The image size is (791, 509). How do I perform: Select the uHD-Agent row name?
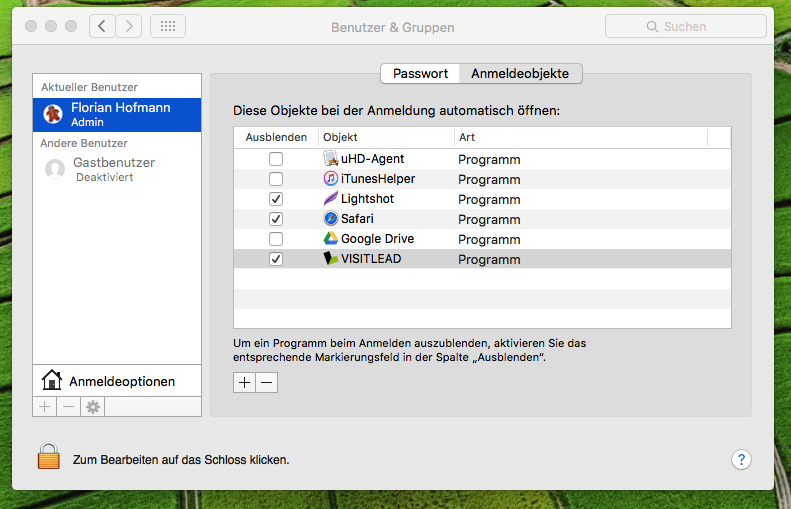372,159
